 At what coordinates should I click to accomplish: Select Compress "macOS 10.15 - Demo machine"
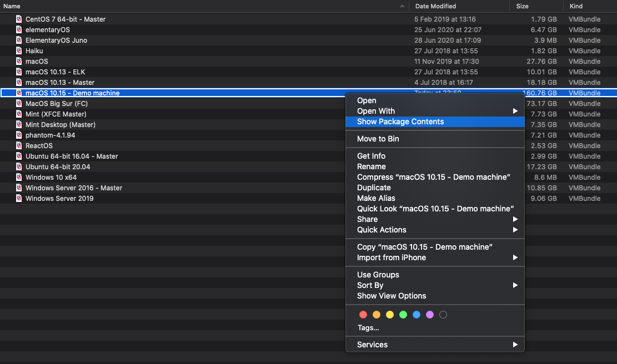[x=435, y=177]
